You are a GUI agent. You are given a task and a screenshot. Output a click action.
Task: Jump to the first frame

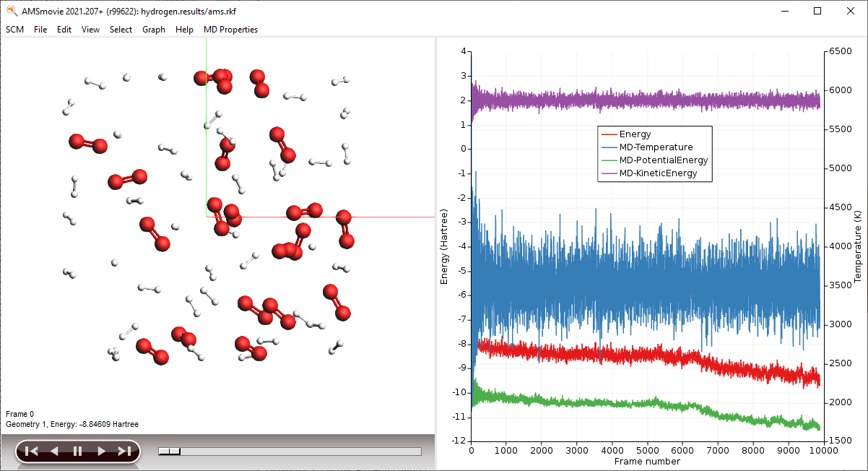click(x=31, y=451)
